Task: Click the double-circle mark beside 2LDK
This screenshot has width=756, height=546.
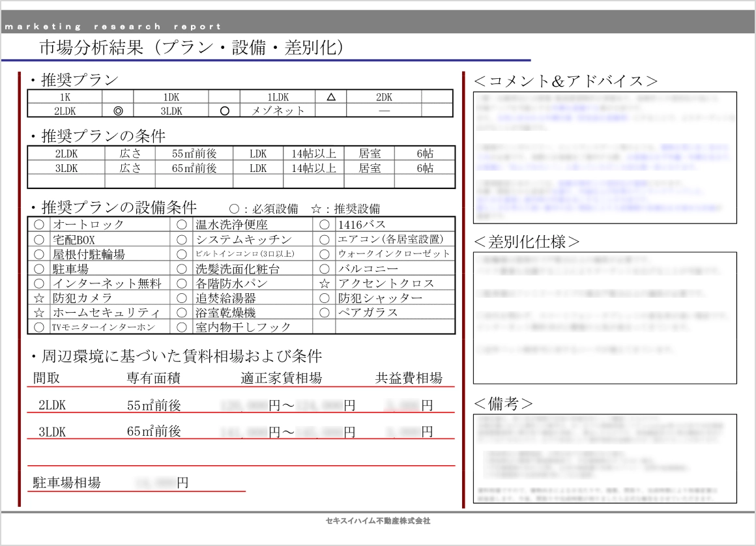Action: point(118,111)
